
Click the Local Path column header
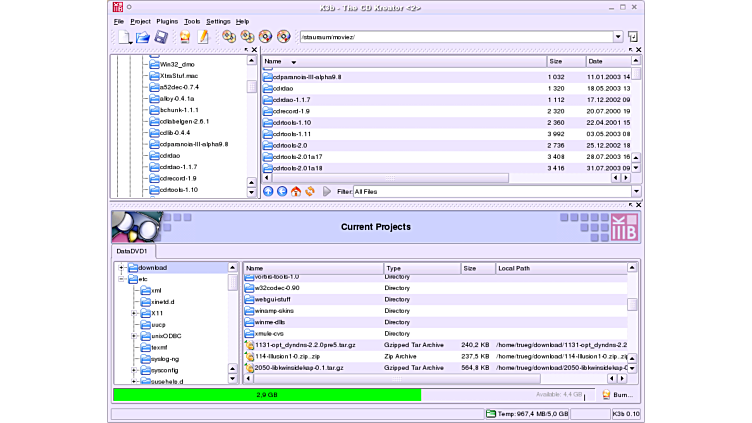coord(561,268)
